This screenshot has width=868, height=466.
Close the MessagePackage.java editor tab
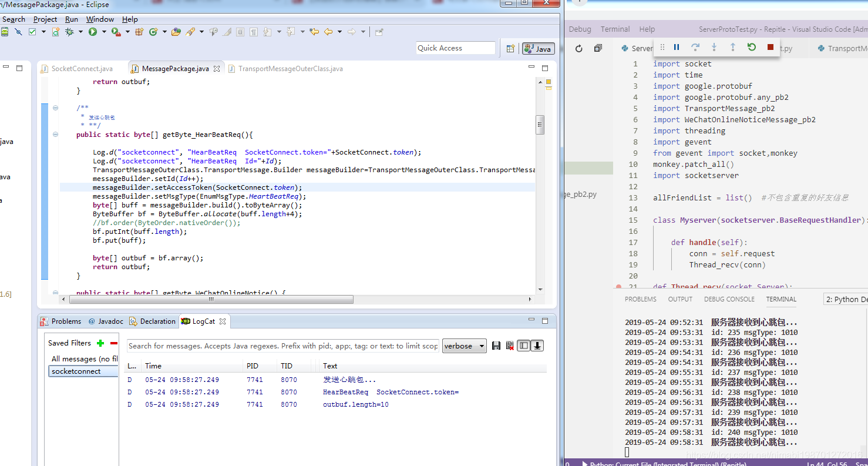coord(216,69)
